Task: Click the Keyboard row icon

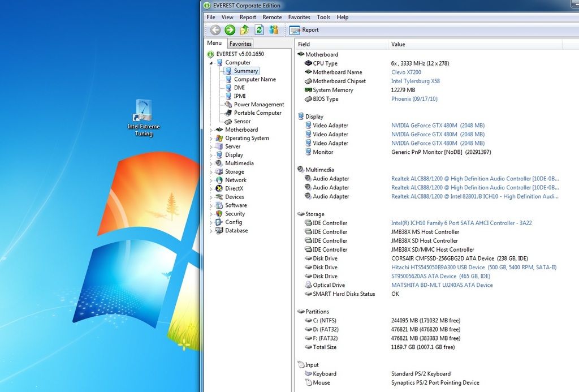Action: pyautogui.click(x=308, y=373)
